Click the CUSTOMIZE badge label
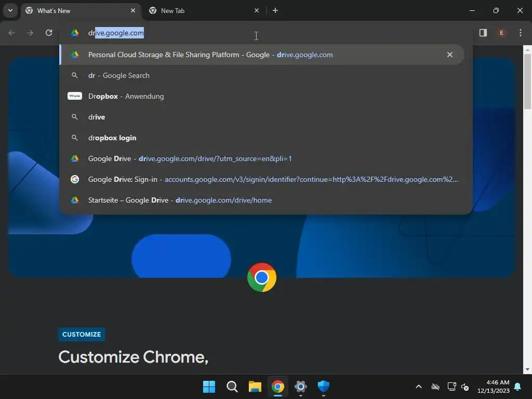Screen dimensions: 532x399 [x=82, y=334]
